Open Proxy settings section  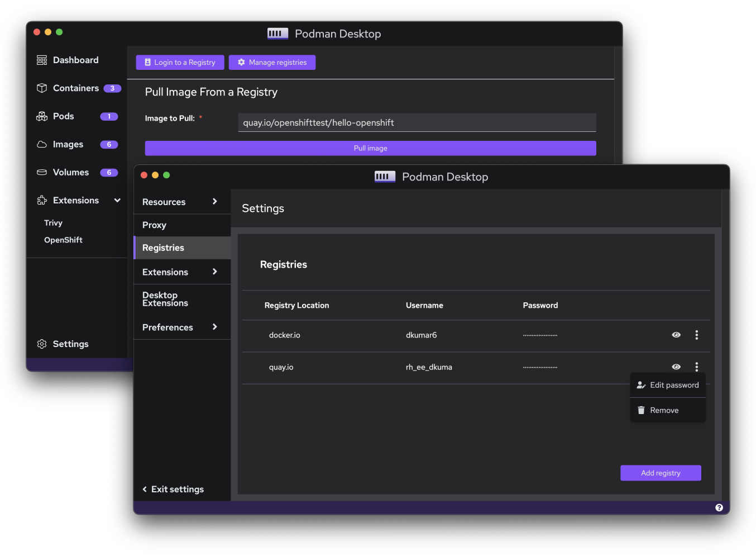tap(182, 225)
